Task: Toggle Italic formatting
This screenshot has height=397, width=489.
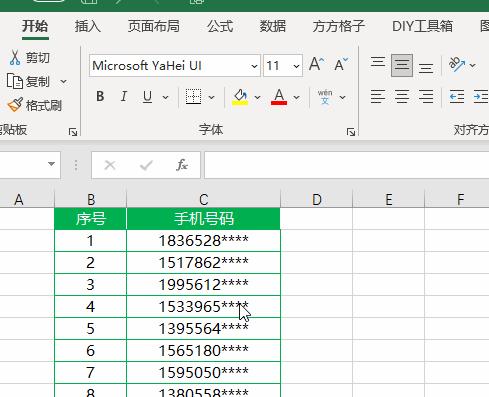Action: [124, 97]
